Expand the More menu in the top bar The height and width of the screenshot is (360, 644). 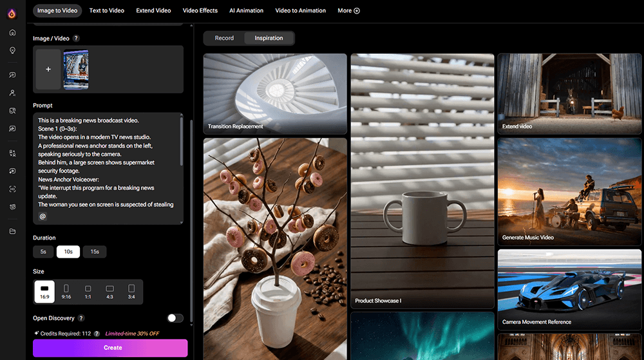tap(348, 11)
